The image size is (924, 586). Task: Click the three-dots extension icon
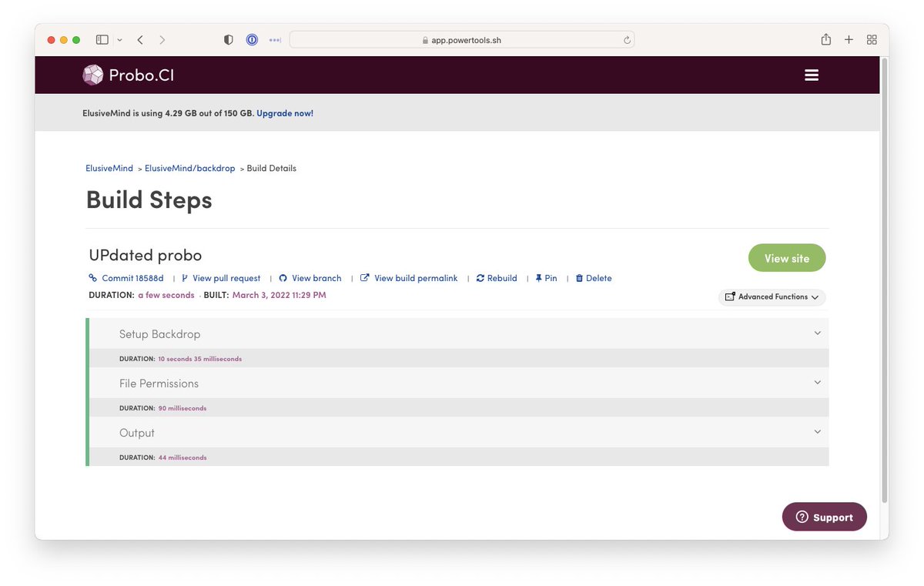pyautogui.click(x=275, y=40)
